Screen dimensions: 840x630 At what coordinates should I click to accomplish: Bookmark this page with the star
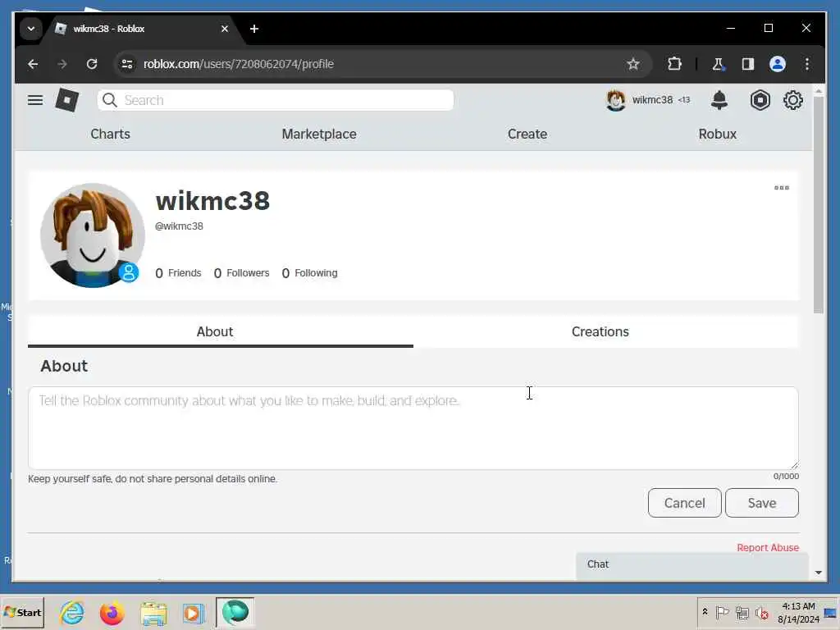click(x=633, y=64)
